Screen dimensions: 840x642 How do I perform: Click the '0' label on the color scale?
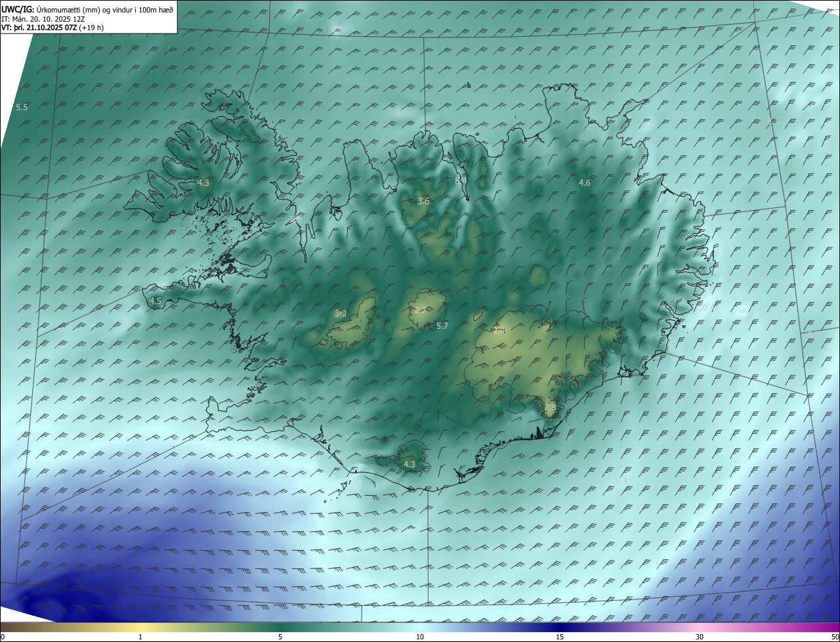coord(3,637)
